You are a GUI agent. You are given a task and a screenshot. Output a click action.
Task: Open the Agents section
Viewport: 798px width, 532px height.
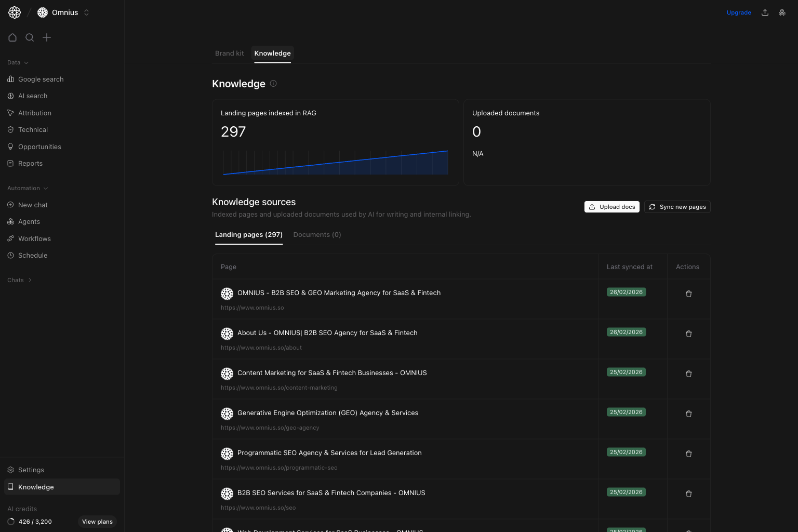tap(29, 221)
